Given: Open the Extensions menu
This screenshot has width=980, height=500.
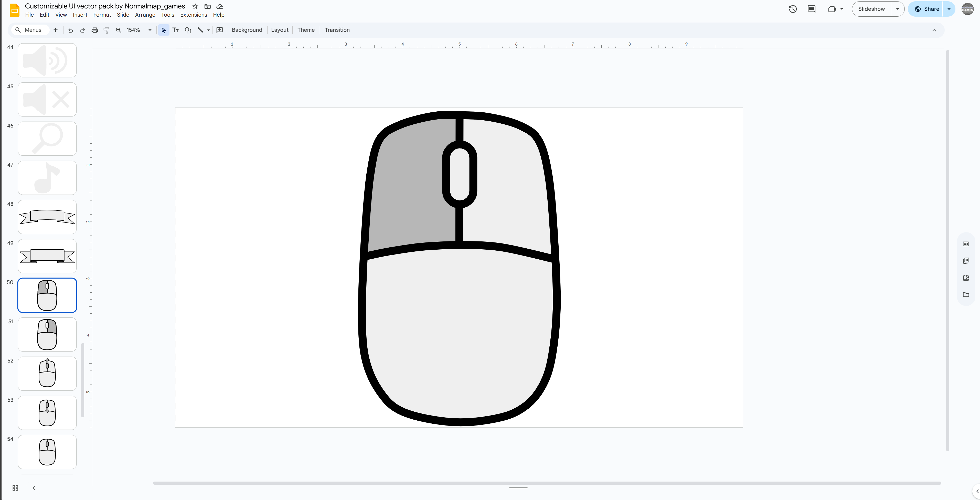Looking at the screenshot, I should coord(194,15).
